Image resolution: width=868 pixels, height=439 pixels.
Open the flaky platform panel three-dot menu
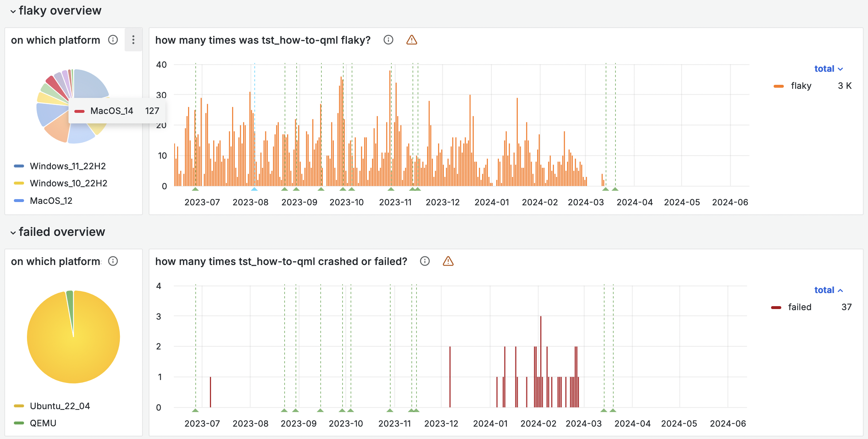pos(133,40)
